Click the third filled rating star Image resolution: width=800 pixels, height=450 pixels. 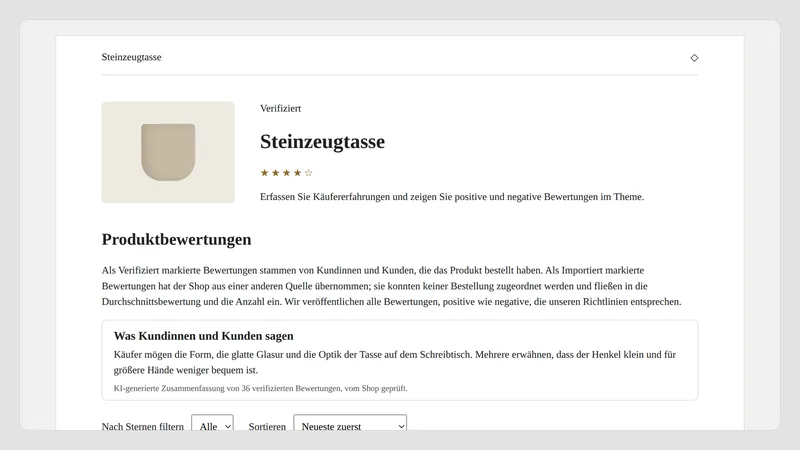pos(286,173)
